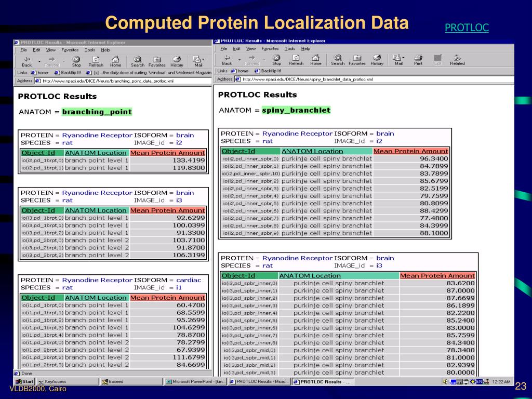Click Back arrow in branching_point browser window
Viewport: 532px width, 399px height.
tap(26, 61)
